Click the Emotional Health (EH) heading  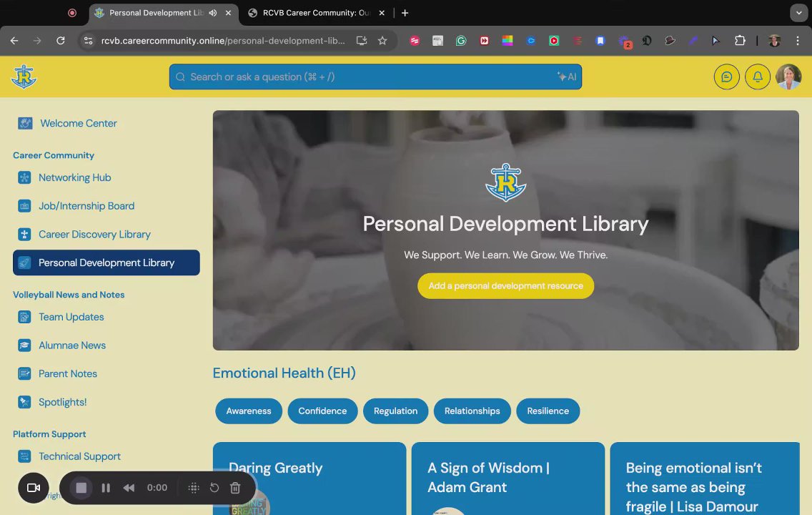284,373
